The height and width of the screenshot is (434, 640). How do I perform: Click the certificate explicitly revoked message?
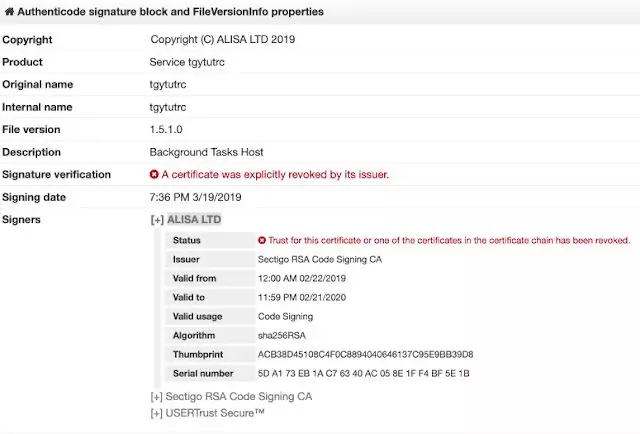coord(275,175)
